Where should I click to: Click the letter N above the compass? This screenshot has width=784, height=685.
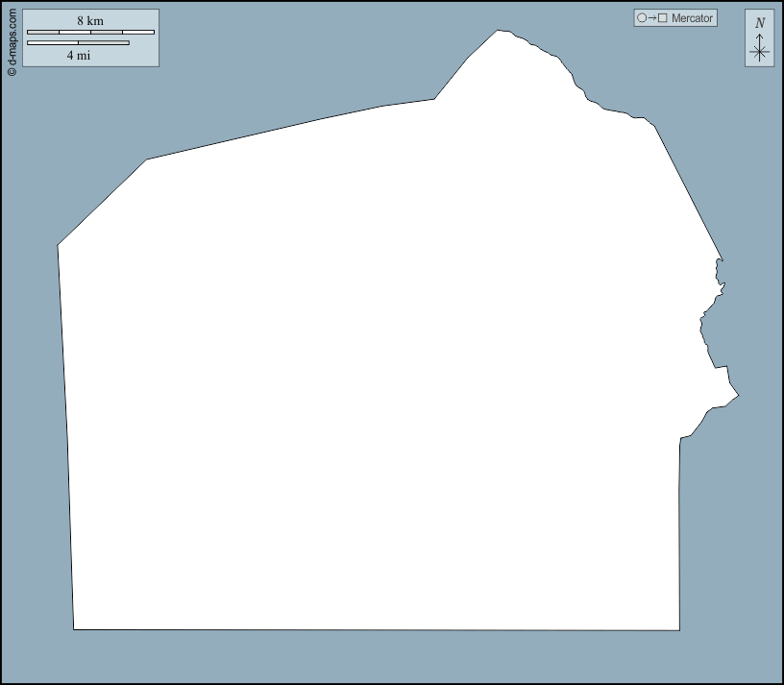click(x=760, y=23)
